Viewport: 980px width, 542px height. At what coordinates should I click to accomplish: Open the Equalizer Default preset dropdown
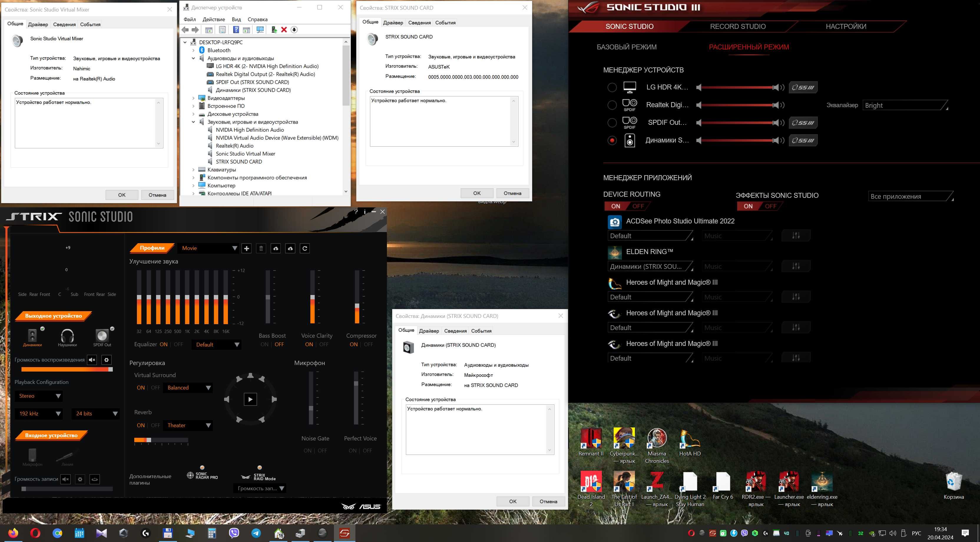[x=217, y=344]
